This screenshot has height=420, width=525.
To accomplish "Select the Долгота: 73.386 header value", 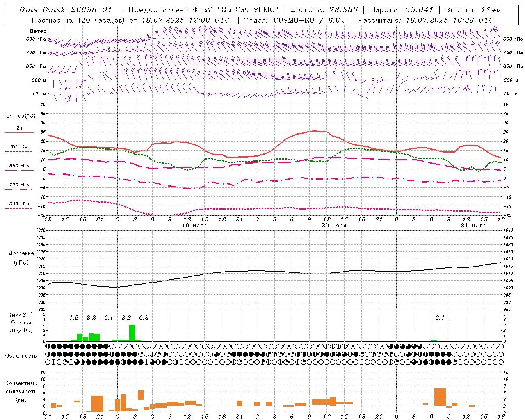I will (x=324, y=10).
